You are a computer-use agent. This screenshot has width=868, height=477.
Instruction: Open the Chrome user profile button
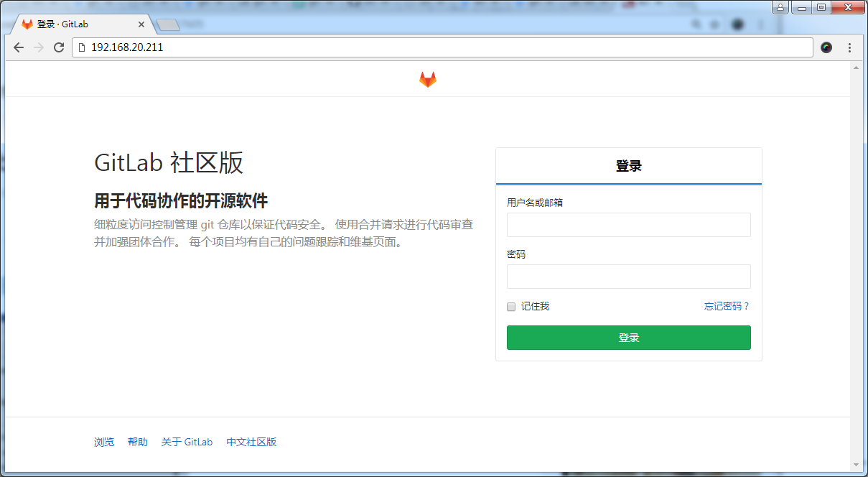coord(780,7)
